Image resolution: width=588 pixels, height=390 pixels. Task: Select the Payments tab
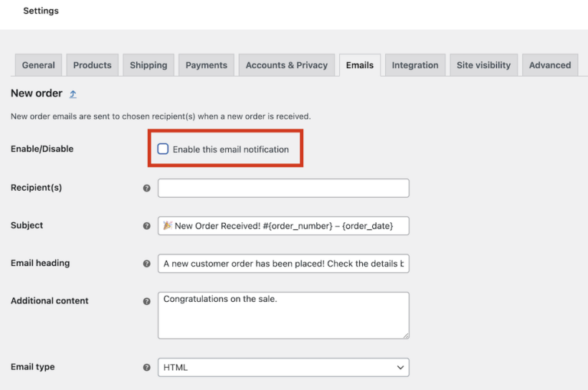206,65
